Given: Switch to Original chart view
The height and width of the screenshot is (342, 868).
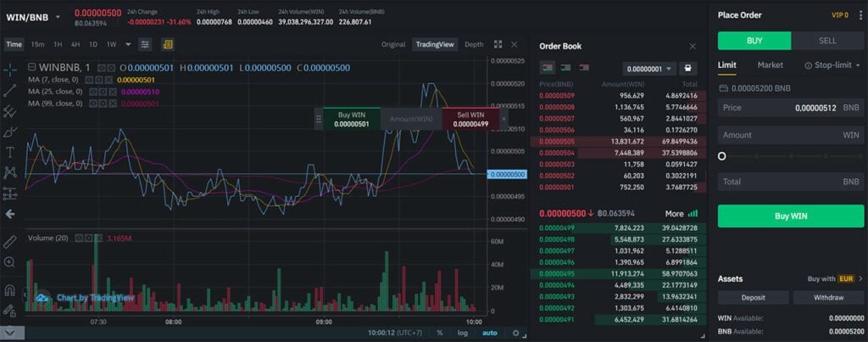Looking at the screenshot, I should pyautogui.click(x=393, y=44).
